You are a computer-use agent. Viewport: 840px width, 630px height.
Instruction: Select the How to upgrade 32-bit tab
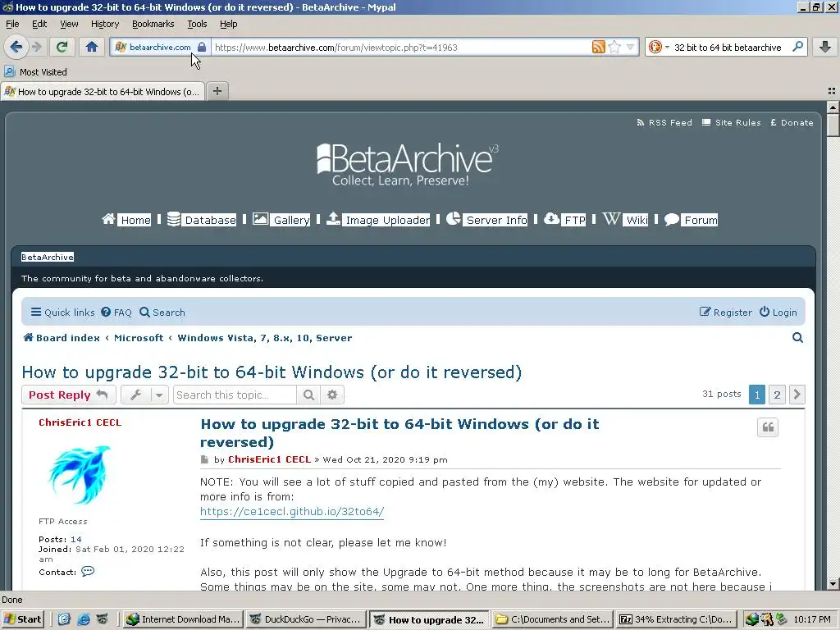pos(103,92)
